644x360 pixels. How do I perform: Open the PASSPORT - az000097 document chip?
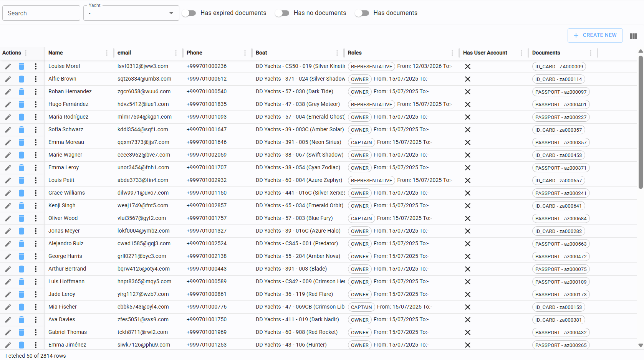pyautogui.click(x=561, y=92)
